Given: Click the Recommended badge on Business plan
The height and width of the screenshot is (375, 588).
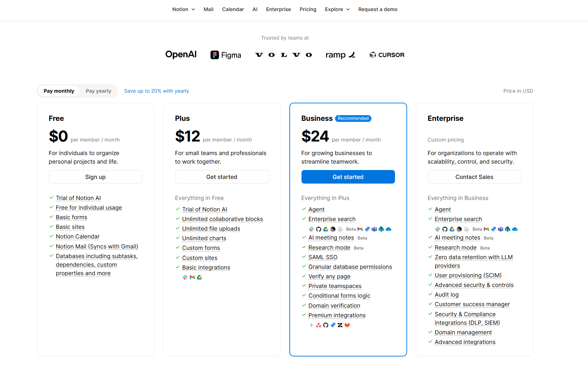Looking at the screenshot, I should (353, 118).
